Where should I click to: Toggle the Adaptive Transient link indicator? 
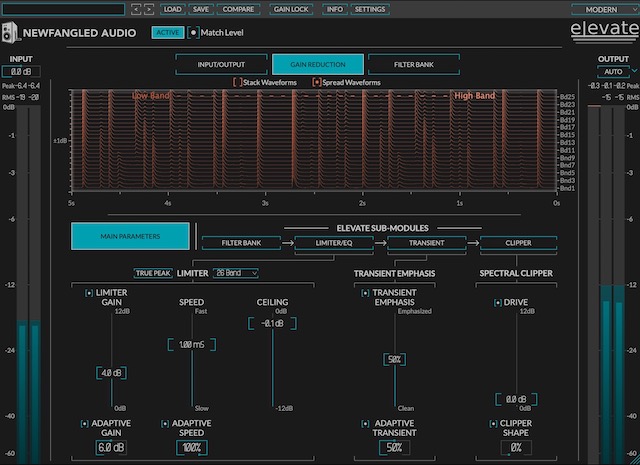click(365, 423)
